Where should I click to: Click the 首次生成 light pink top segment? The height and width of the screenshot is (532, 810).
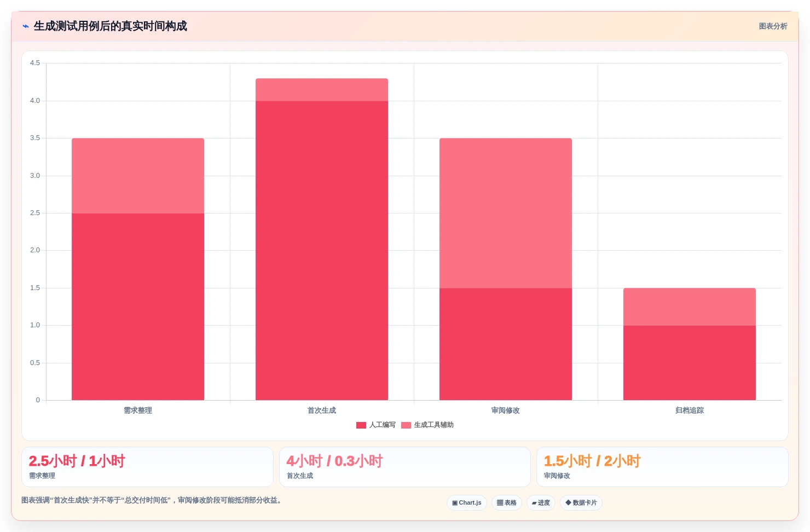pyautogui.click(x=322, y=90)
